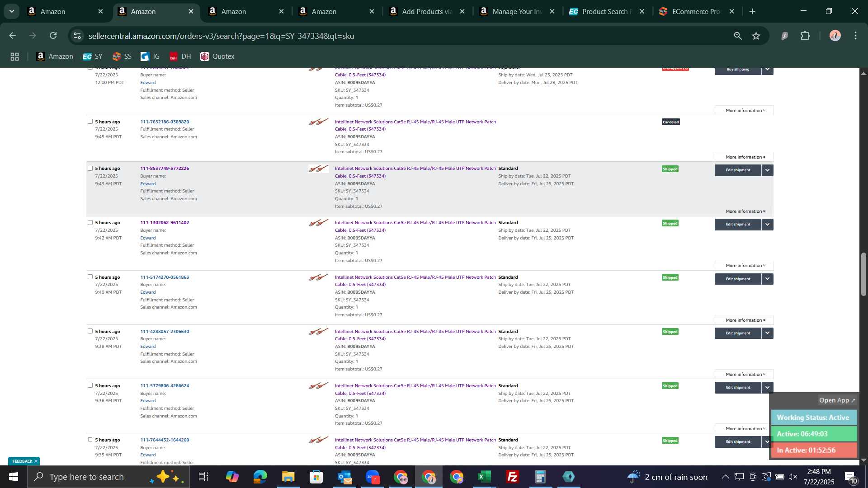Select checkbox for order 111-7644432-1644260

click(x=90, y=440)
